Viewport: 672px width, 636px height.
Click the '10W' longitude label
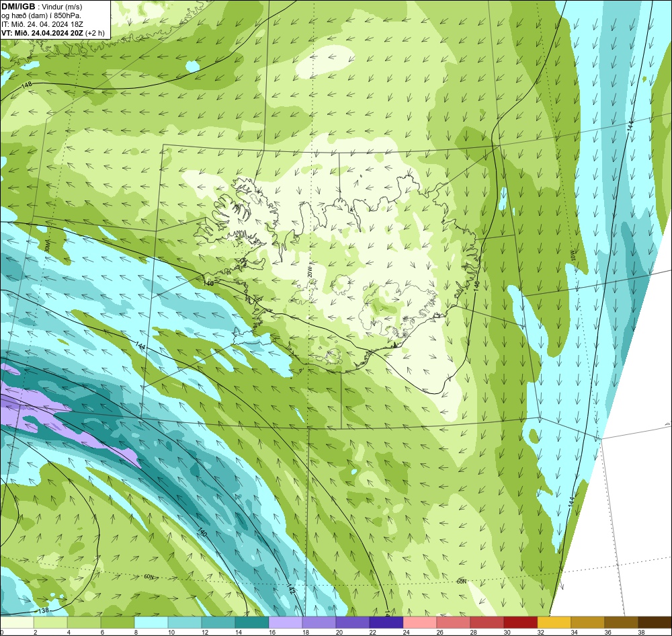coord(573,255)
